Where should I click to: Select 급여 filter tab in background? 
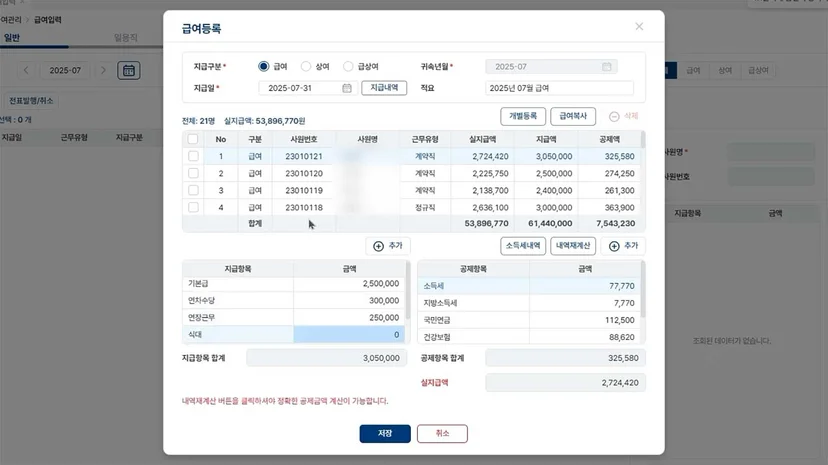(693, 70)
